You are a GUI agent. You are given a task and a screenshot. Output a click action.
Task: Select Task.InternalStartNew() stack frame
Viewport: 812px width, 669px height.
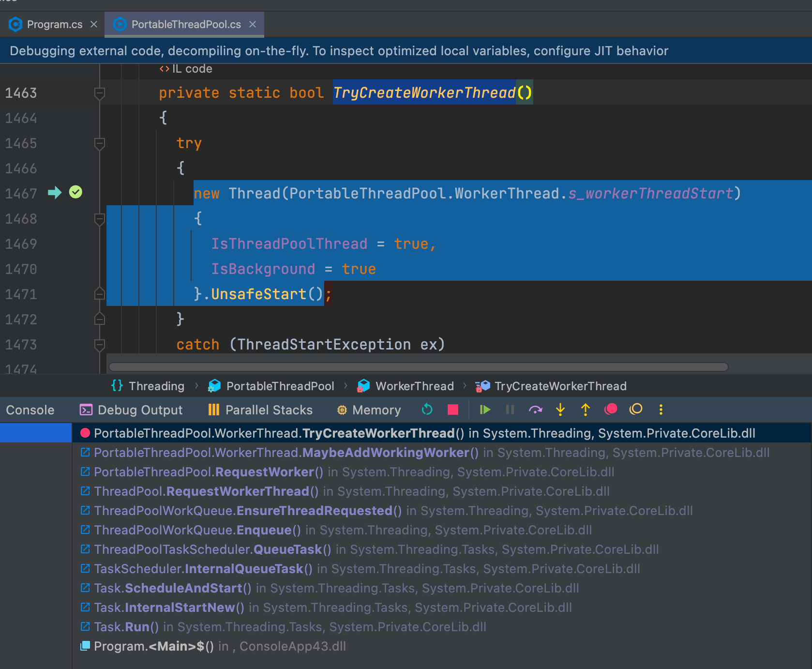pyautogui.click(x=441, y=608)
